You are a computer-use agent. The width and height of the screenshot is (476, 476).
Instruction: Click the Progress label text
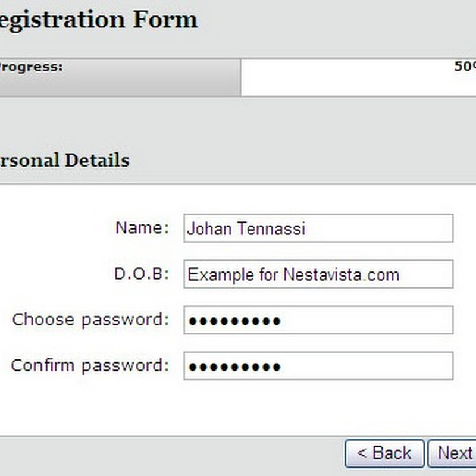coord(31,67)
